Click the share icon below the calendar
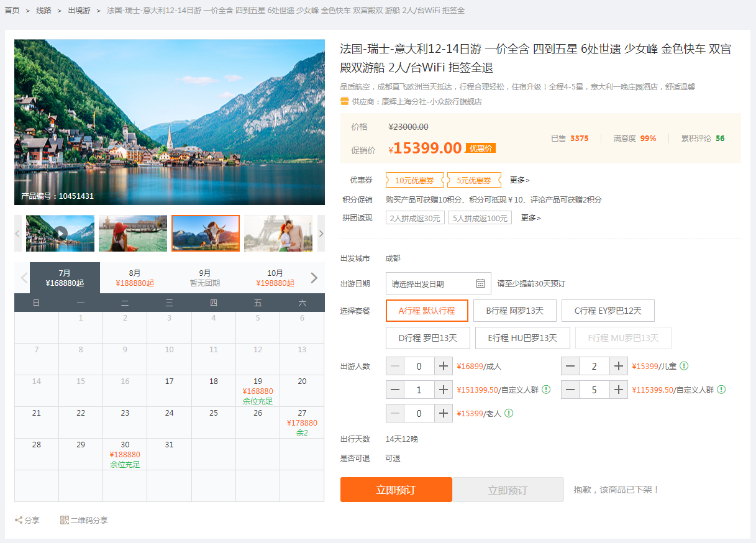The image size is (756, 543). [19, 520]
